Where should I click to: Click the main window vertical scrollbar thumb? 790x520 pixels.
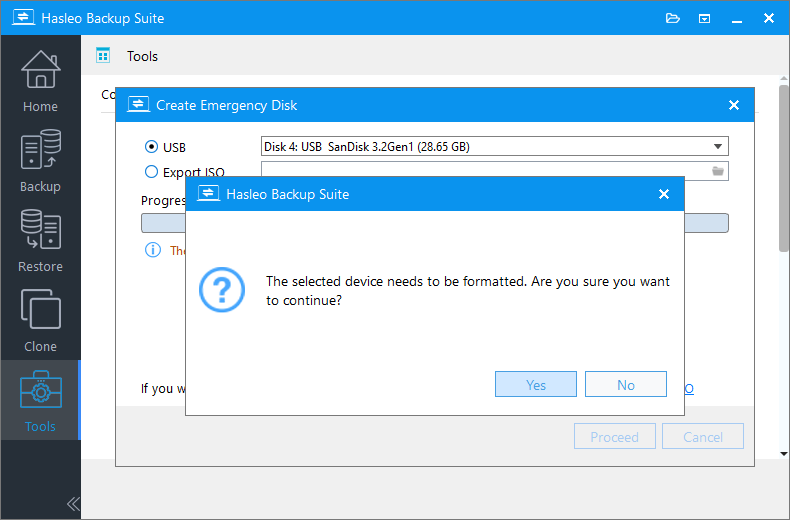[783, 168]
